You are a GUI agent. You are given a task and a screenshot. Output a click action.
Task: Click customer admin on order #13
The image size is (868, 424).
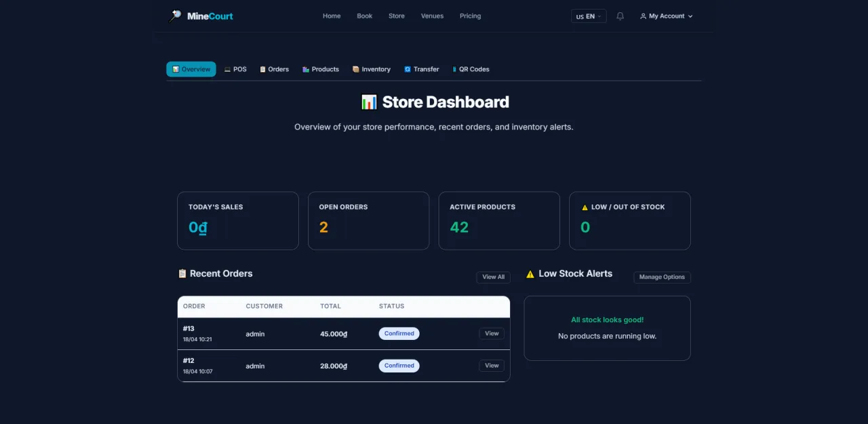(x=255, y=334)
